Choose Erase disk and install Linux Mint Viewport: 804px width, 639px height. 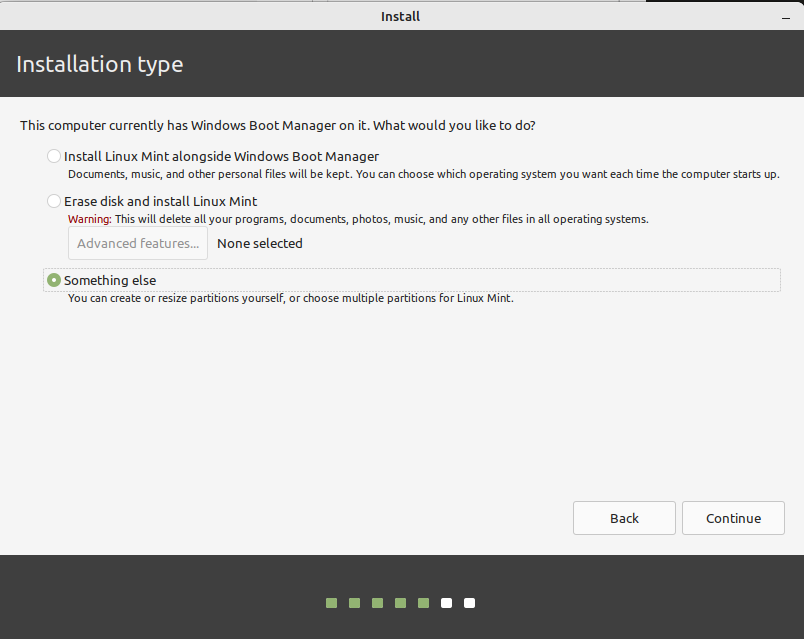point(54,201)
